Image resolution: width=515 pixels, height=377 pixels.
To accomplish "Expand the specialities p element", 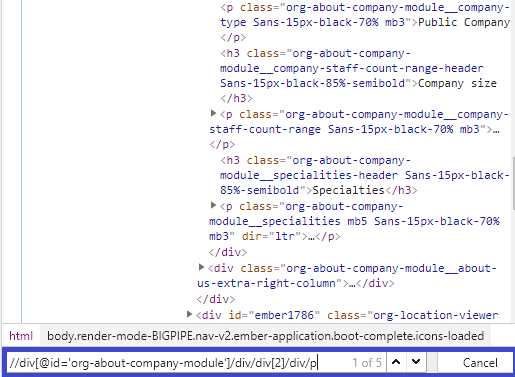I will coord(214,206).
